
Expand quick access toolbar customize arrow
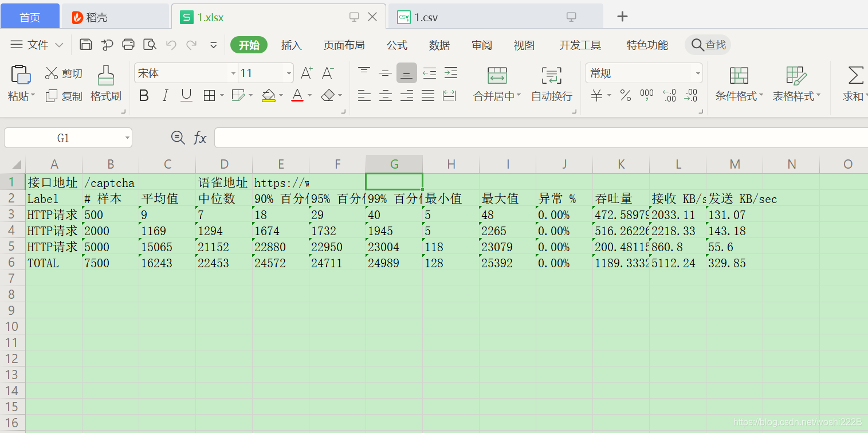tap(213, 45)
